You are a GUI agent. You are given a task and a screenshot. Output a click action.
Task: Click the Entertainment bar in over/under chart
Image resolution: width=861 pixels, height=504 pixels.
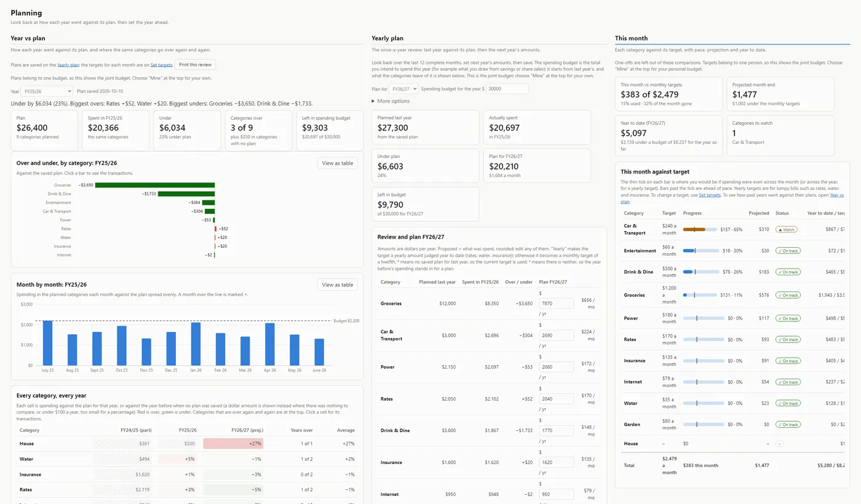[x=208, y=202]
